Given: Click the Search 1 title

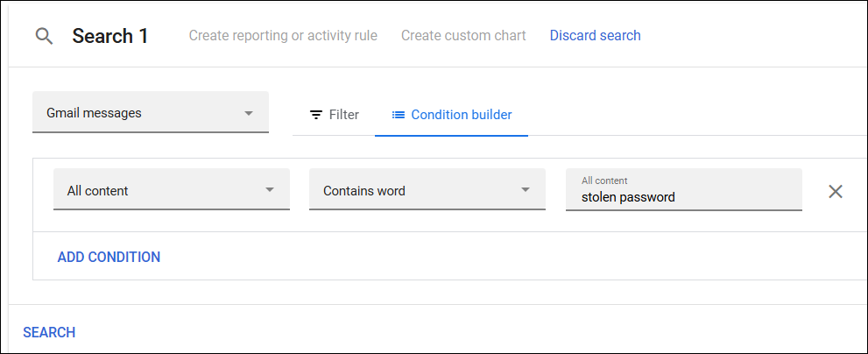Looking at the screenshot, I should click(x=110, y=36).
